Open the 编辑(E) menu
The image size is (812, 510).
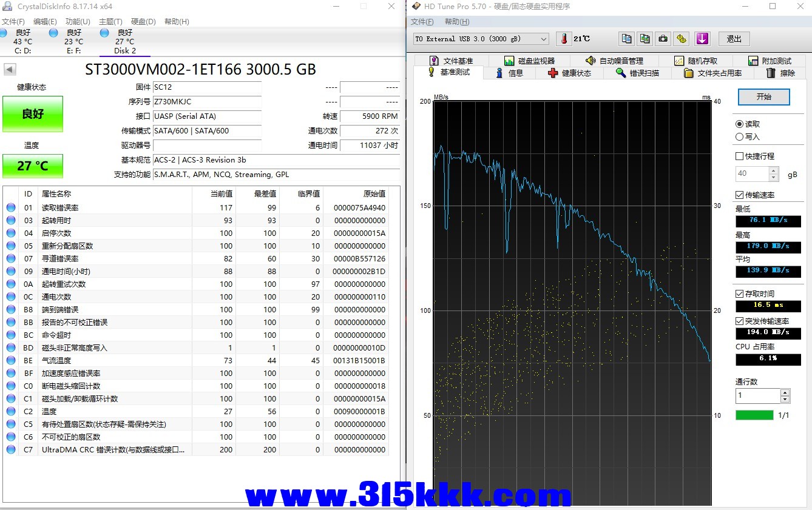45,21
